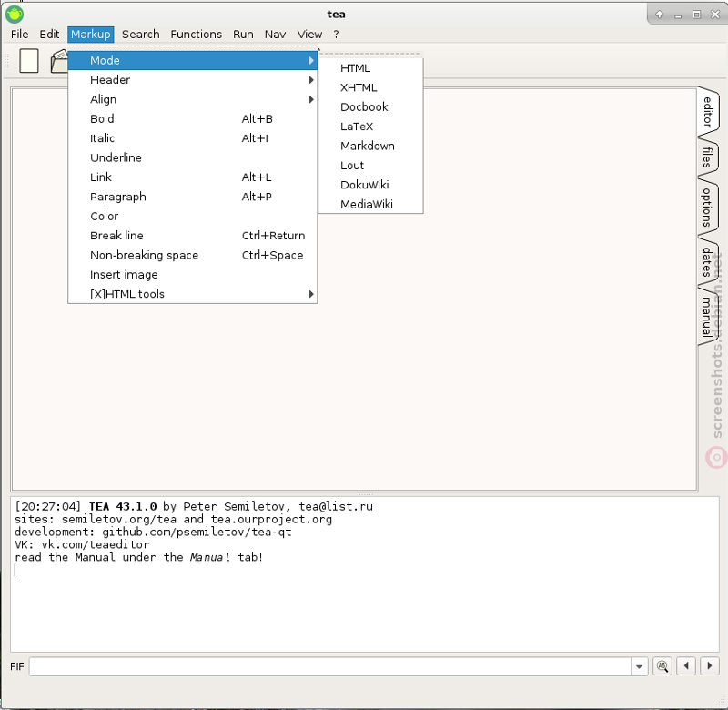Expand the [X]HTML tools submenu
728x710 pixels.
click(193, 294)
